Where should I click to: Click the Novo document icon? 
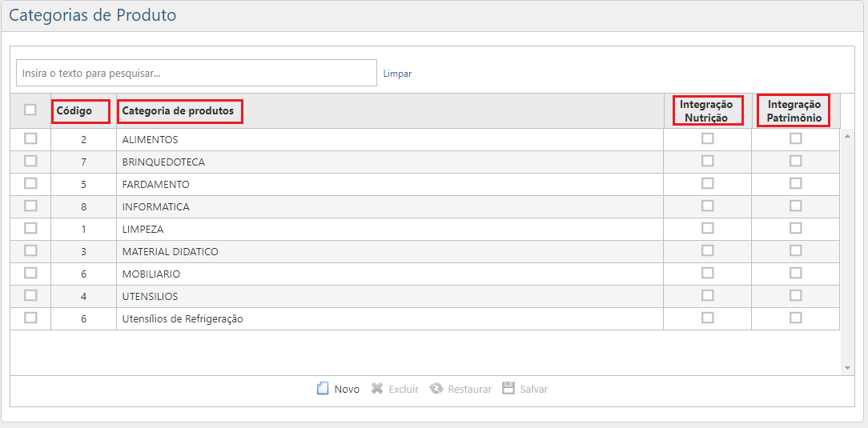323,389
